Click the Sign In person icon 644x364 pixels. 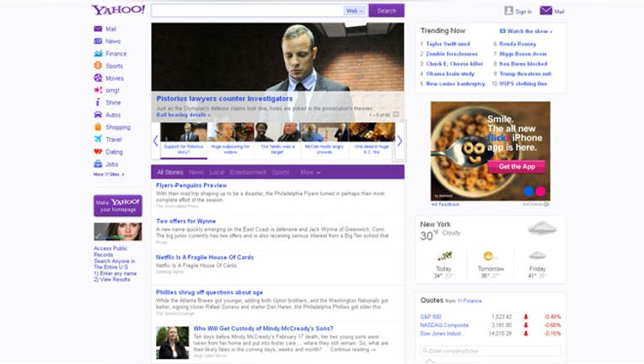(508, 11)
